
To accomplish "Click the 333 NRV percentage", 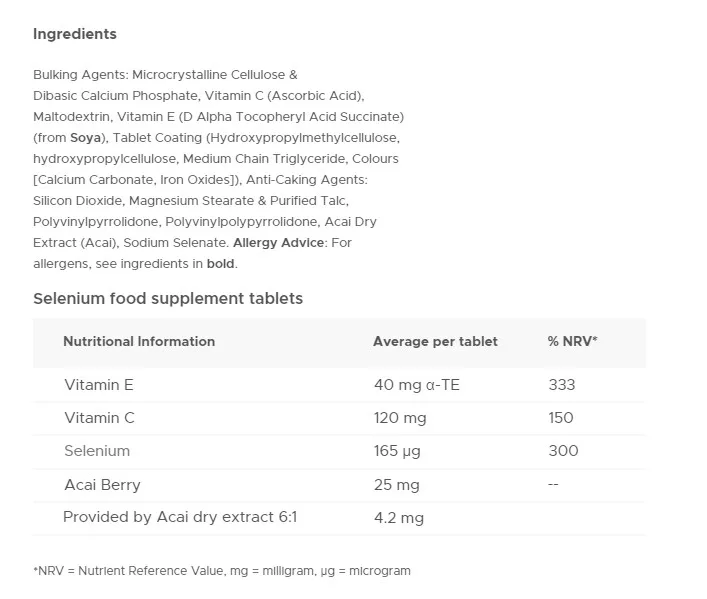I will 562,384.
